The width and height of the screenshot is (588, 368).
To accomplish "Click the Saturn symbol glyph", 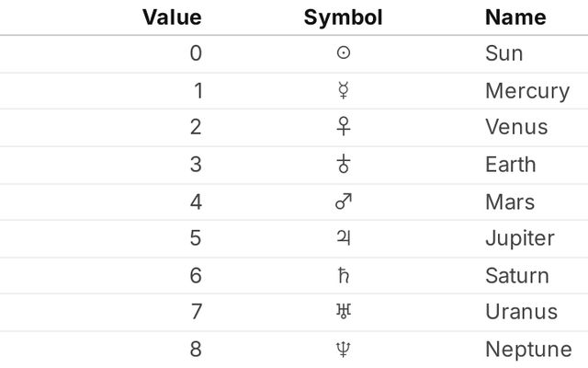I will [x=344, y=275].
